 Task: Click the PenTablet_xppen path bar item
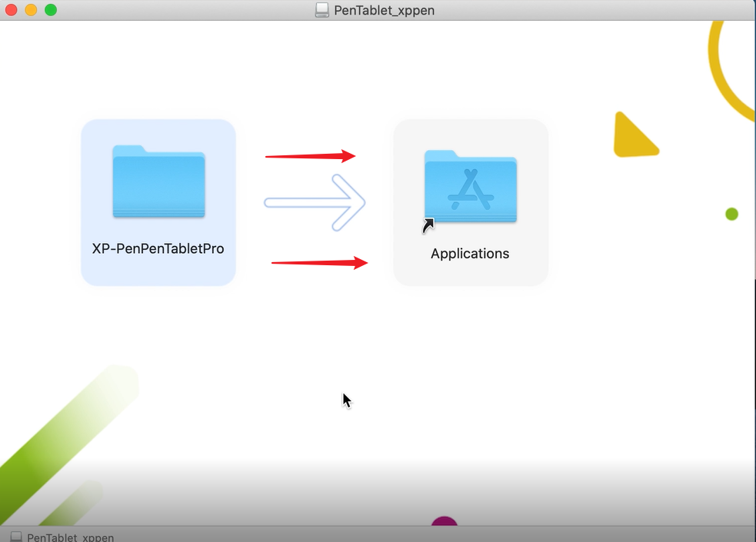[x=62, y=537]
